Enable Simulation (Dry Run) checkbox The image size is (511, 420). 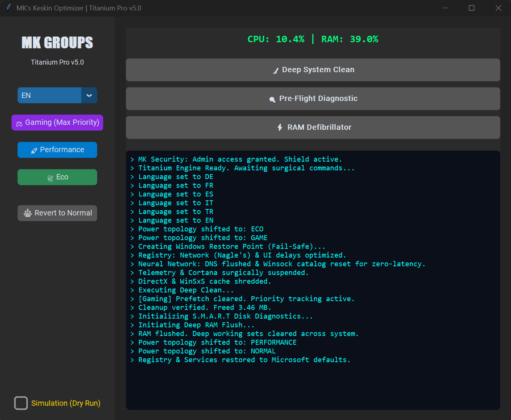click(21, 403)
